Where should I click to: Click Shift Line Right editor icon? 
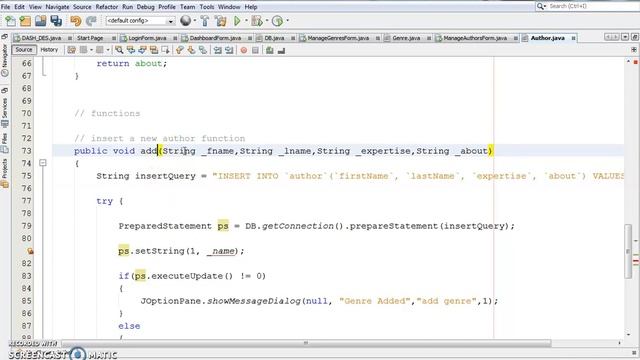(x=229, y=50)
